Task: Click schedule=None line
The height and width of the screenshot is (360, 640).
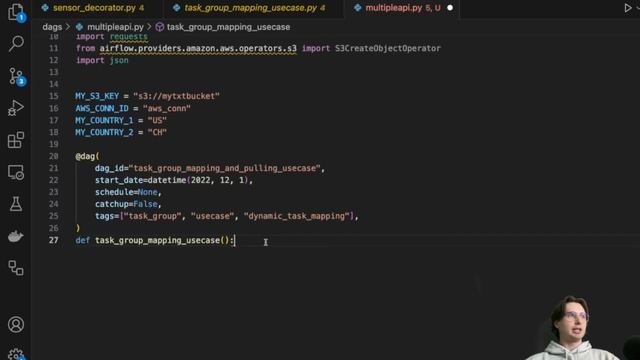Action: (128, 192)
